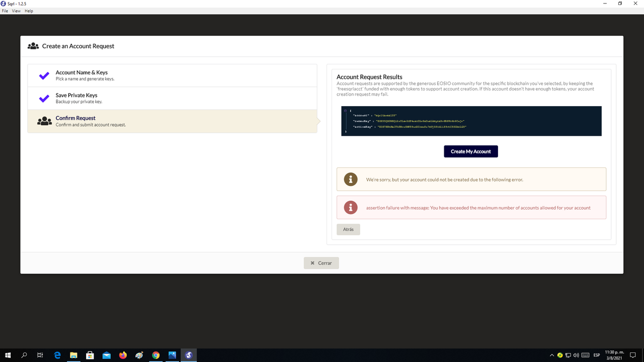Open network status in system tray
The image size is (644, 362).
point(569,355)
